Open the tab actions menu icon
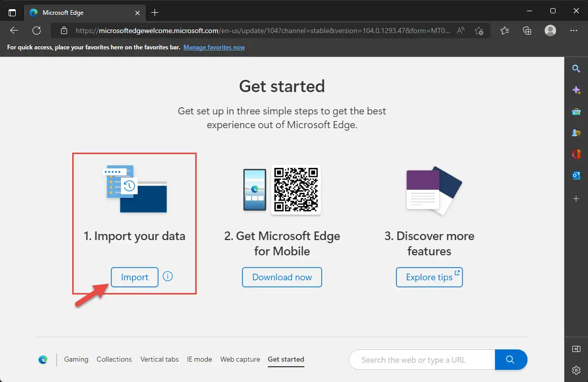Viewport: 588px width, 382px height. (12, 12)
